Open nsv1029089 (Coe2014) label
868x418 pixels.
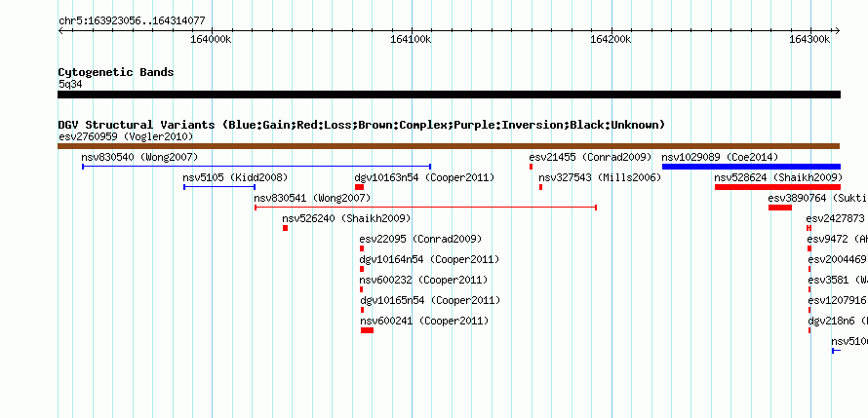720,157
